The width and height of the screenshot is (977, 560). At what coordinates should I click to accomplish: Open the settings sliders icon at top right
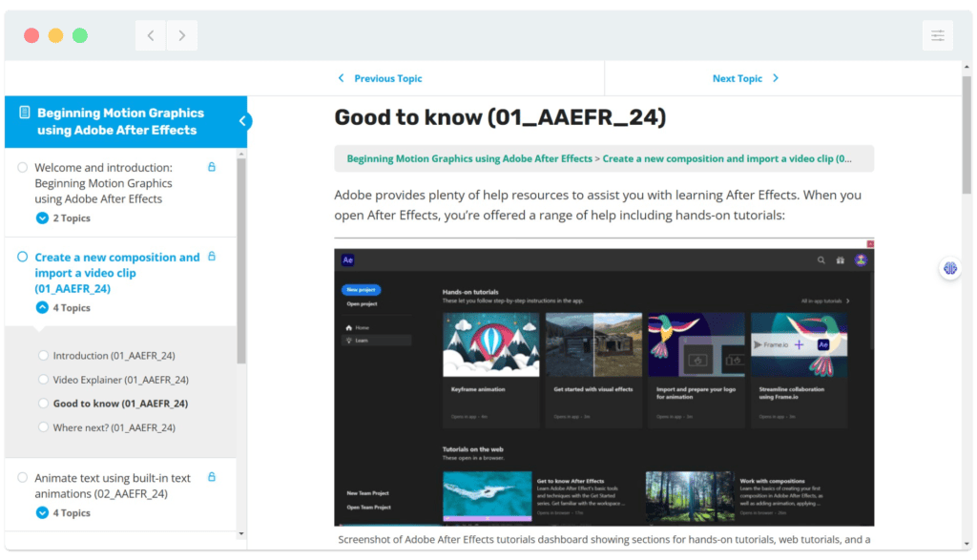click(x=937, y=35)
